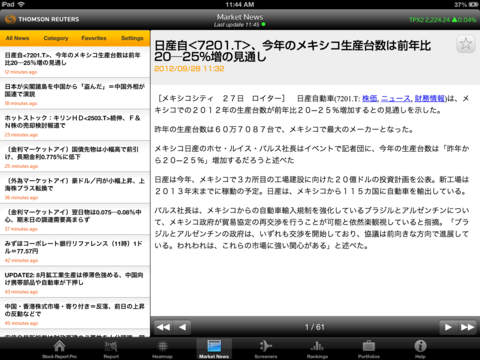Tap the Wi-Fi icon in status bar
Screen dimensions: 480x360
21,4
